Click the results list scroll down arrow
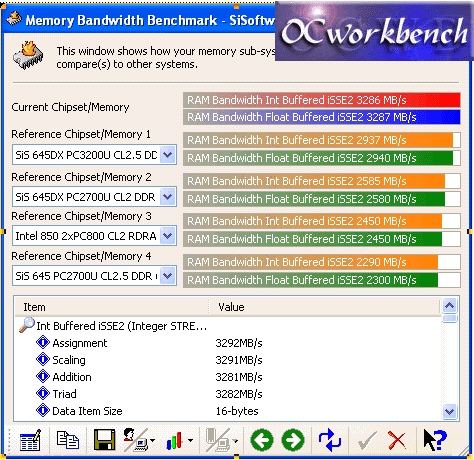This screenshot has width=474, height=460. [x=450, y=411]
